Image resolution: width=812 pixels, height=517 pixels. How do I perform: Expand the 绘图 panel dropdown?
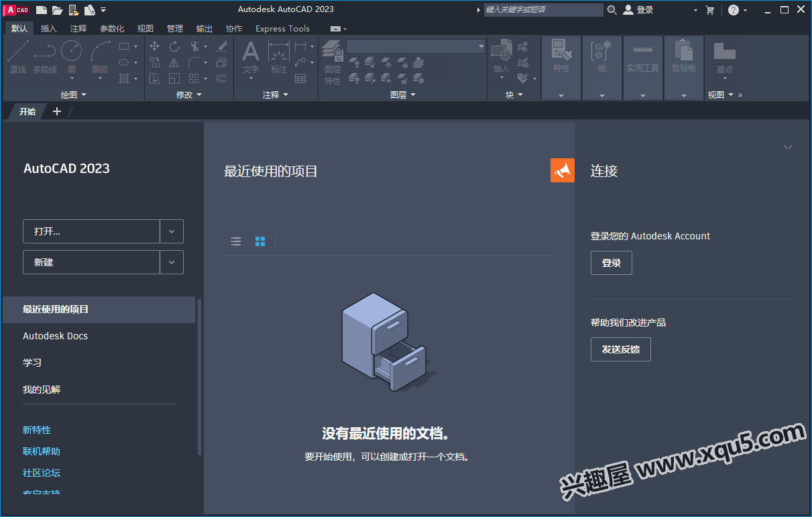coord(74,95)
